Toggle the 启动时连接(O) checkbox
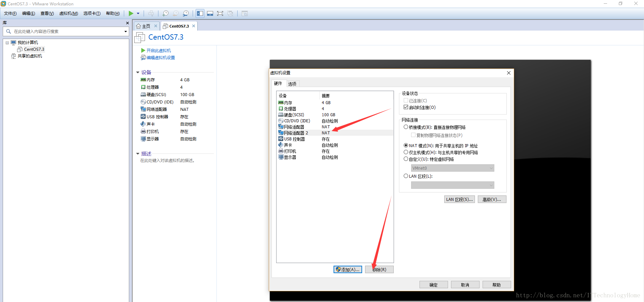This screenshot has width=644, height=302. click(406, 107)
